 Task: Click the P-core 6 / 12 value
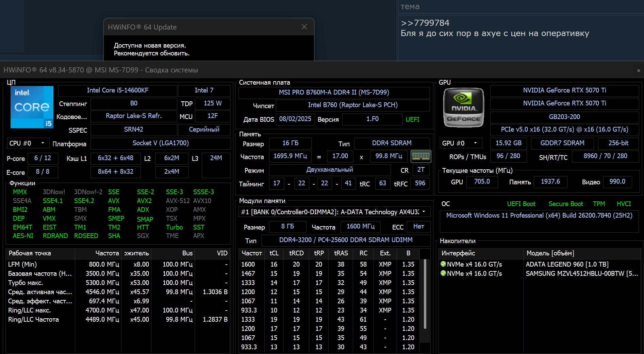43,158
